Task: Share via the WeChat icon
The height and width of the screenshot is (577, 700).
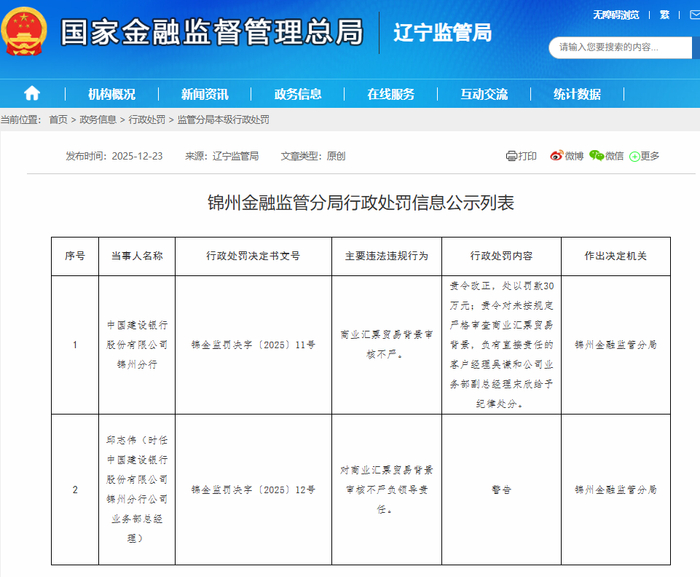Action: click(x=596, y=155)
